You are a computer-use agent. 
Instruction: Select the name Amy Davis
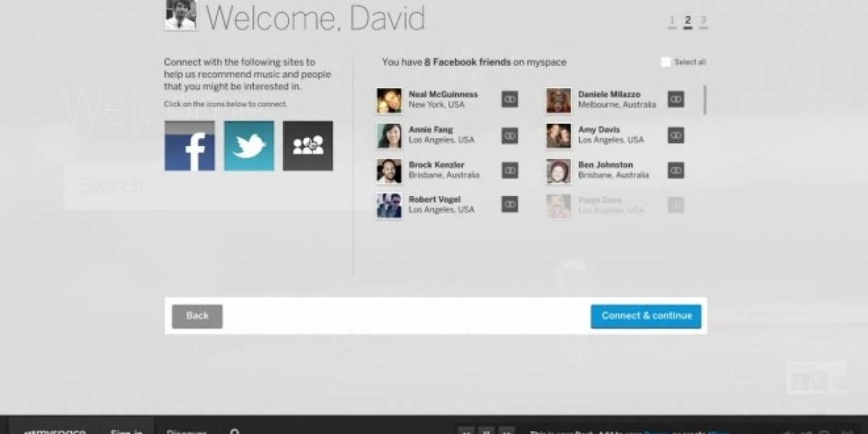click(x=599, y=130)
